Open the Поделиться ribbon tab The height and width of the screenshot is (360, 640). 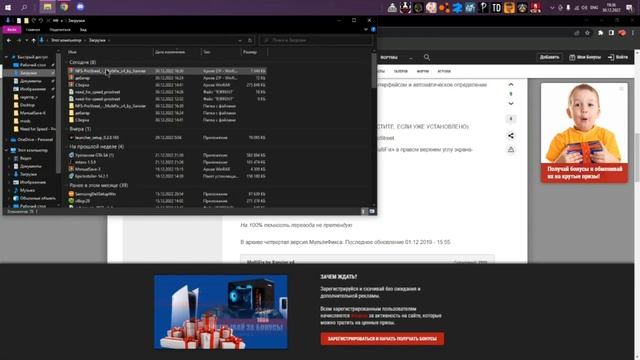[x=60, y=30]
